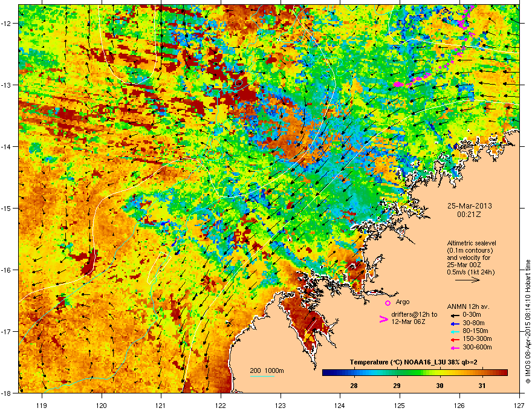Click the cyan bathymetry line under 200 1000m
532x411 pixels.
coord(262,376)
